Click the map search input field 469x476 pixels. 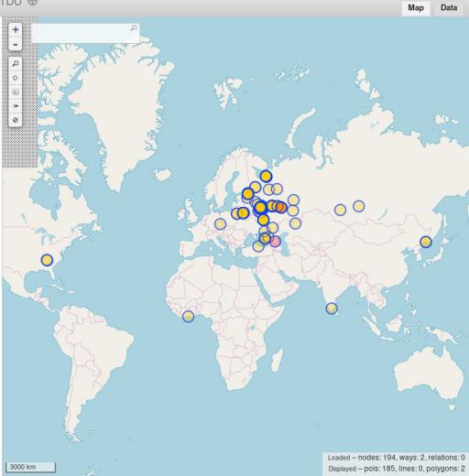[85, 33]
